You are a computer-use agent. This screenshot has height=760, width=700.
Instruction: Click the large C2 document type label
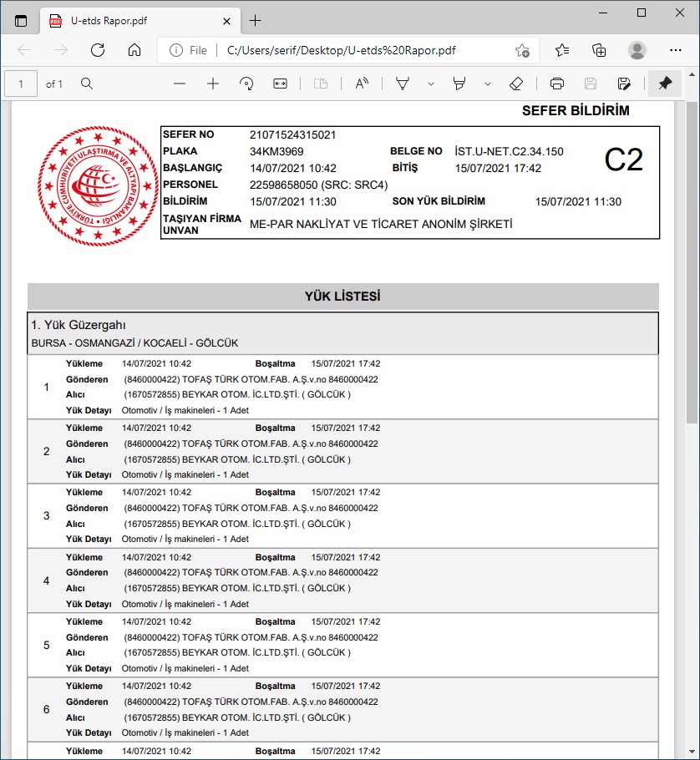(x=623, y=160)
